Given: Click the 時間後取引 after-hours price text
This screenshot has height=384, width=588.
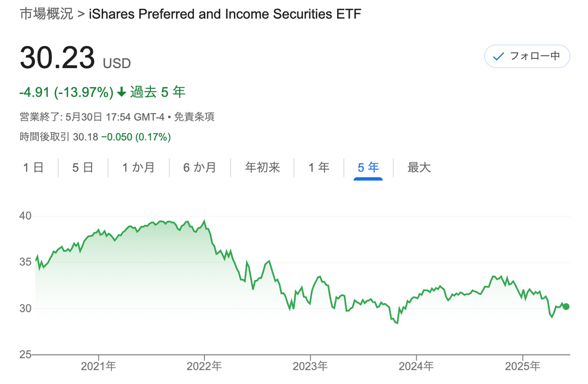Looking at the screenshot, I should (43, 137).
